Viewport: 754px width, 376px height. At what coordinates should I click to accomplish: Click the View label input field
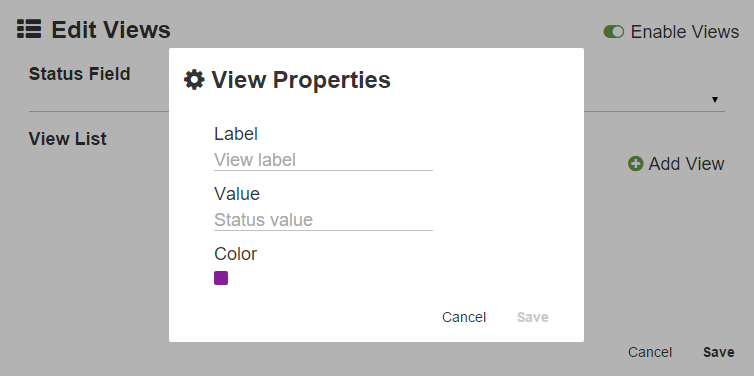[323, 160]
